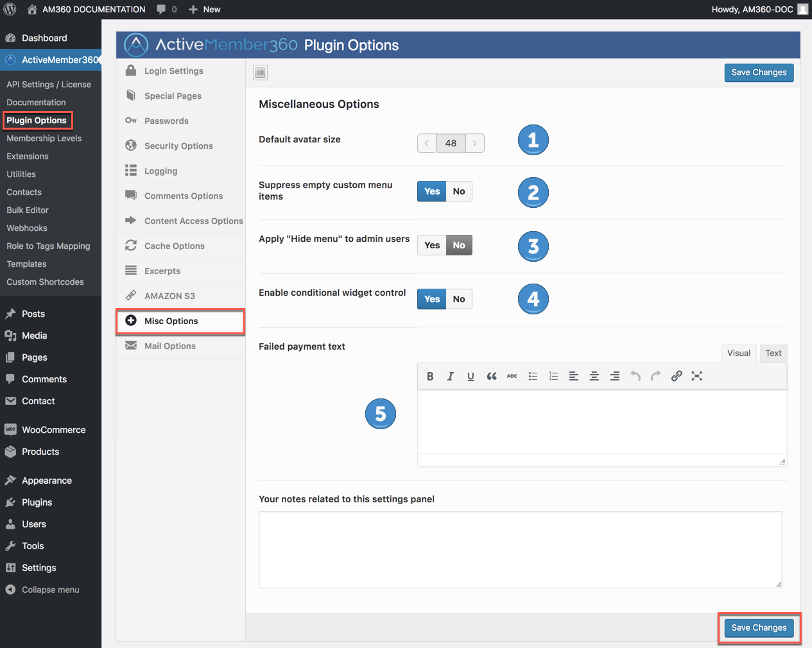Switch editor to the Text tab
This screenshot has width=812, height=648.
(x=773, y=354)
